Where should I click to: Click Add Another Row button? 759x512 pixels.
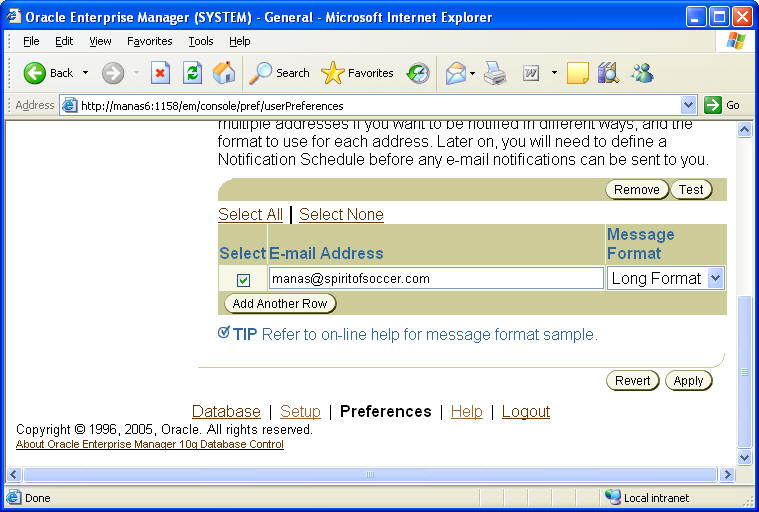pos(280,303)
